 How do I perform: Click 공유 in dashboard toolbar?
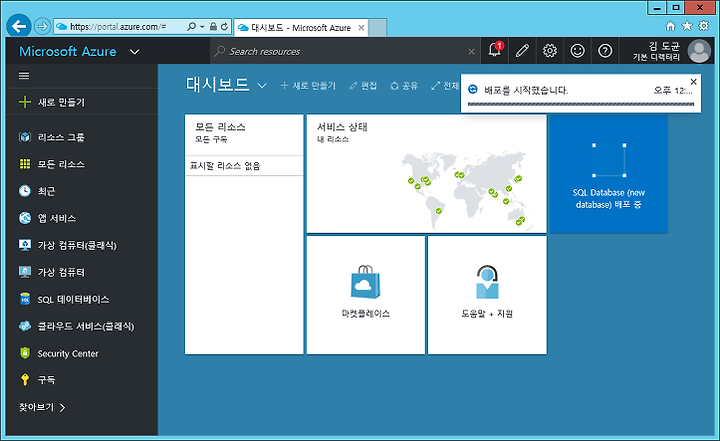click(x=404, y=85)
